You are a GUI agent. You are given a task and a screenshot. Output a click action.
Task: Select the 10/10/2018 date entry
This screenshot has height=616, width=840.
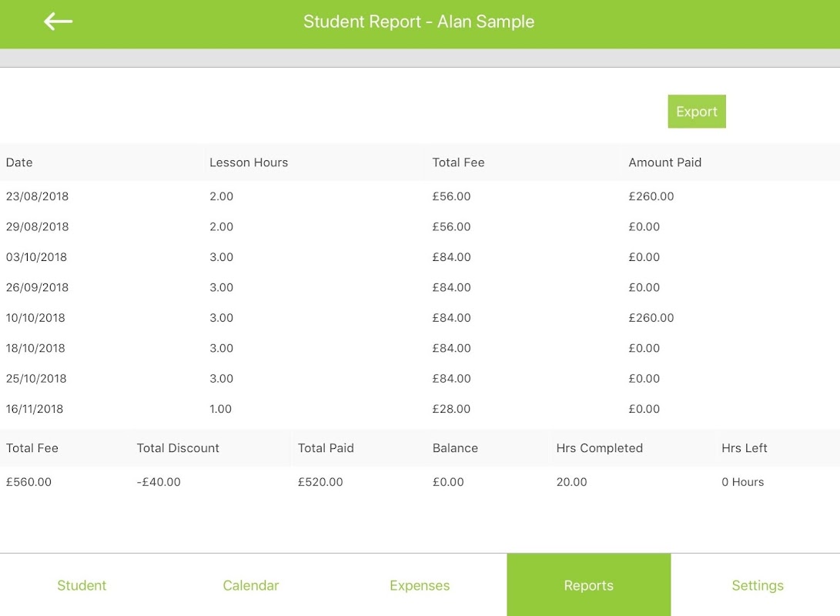click(x=35, y=318)
